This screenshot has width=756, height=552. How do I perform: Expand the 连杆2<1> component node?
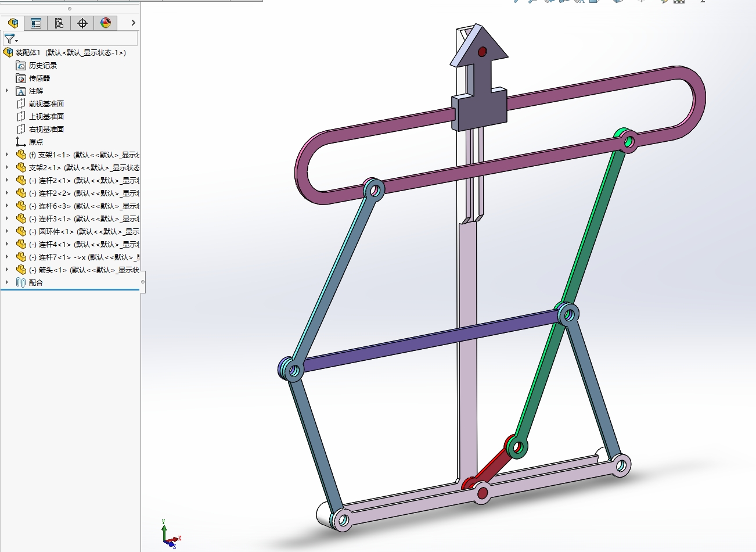click(x=7, y=180)
